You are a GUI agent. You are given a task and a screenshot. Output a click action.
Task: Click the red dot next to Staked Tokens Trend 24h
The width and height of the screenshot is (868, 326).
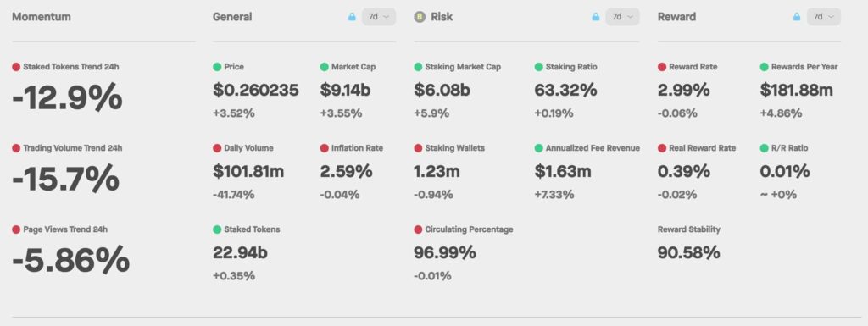coord(16,67)
